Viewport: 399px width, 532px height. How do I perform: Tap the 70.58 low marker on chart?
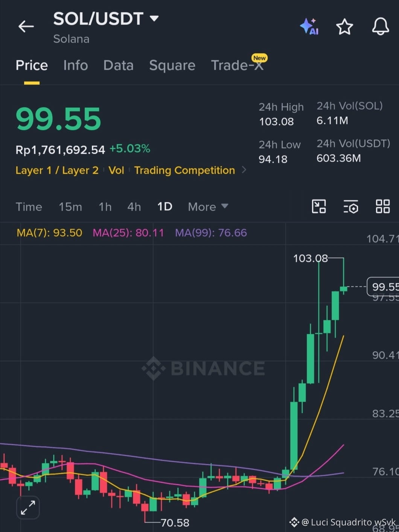[x=175, y=523]
